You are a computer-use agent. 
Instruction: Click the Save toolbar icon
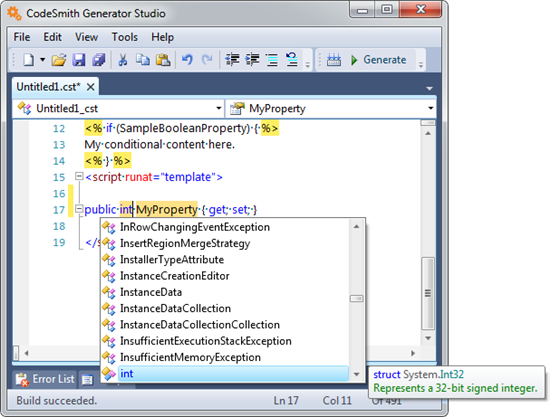click(x=79, y=60)
